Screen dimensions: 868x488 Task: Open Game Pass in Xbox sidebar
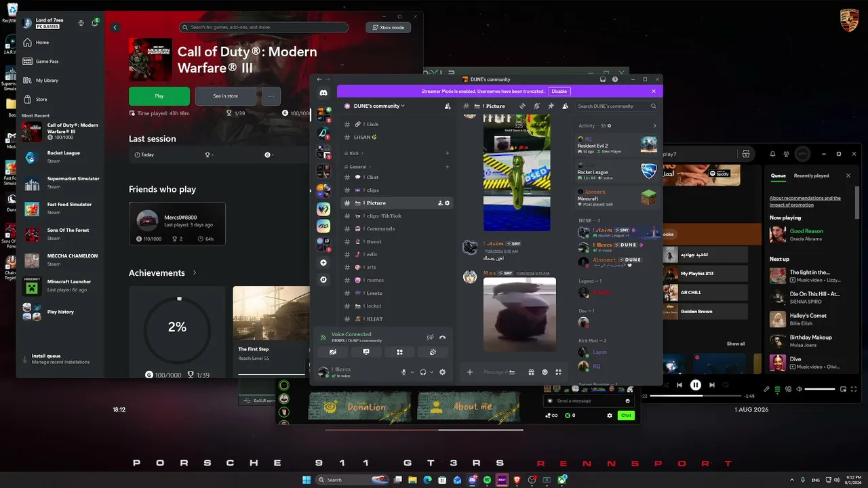(x=61, y=62)
